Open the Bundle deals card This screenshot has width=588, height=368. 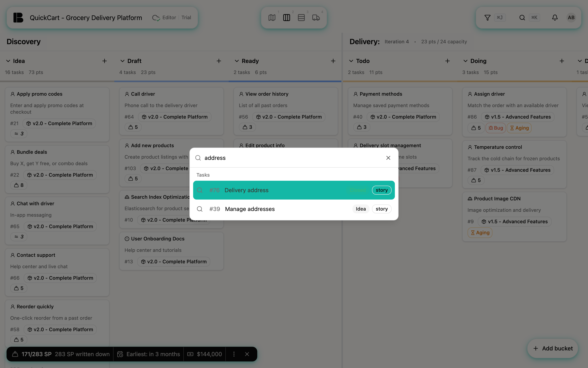(57, 169)
